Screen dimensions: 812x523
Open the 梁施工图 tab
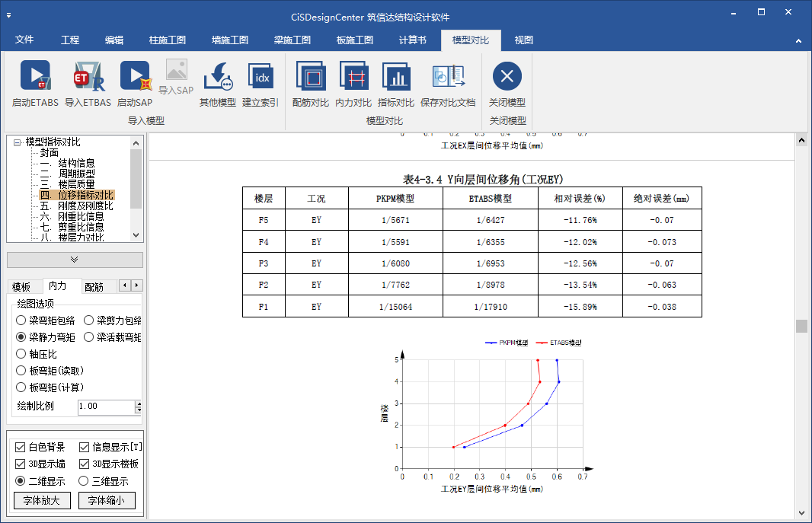[292, 40]
